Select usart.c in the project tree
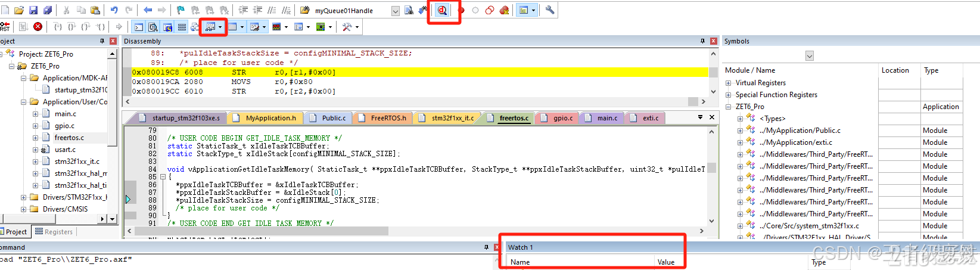 point(65,150)
